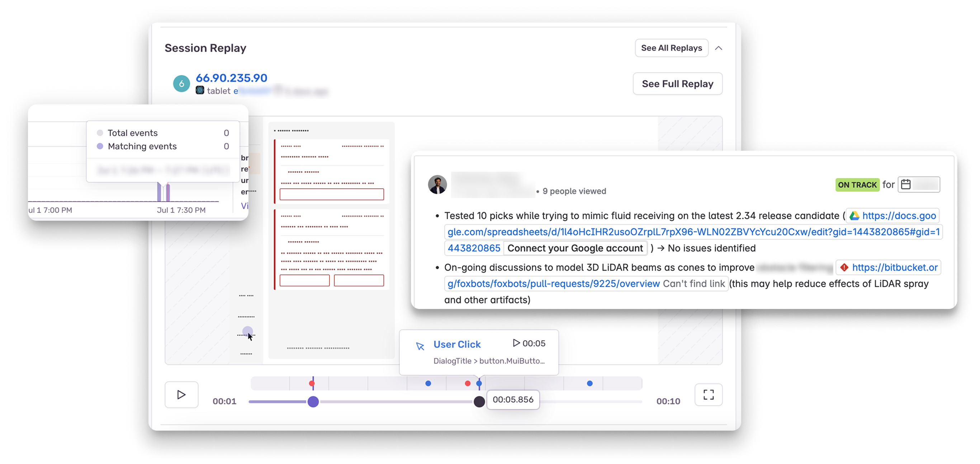Click the play button icon
Screen dimensions: 980x464
tap(181, 394)
